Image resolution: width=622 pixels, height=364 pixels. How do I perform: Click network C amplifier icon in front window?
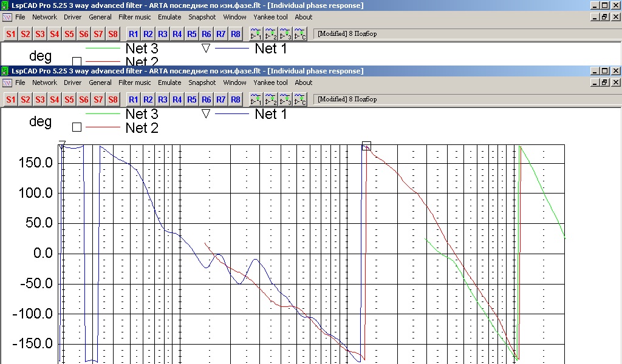300,99
